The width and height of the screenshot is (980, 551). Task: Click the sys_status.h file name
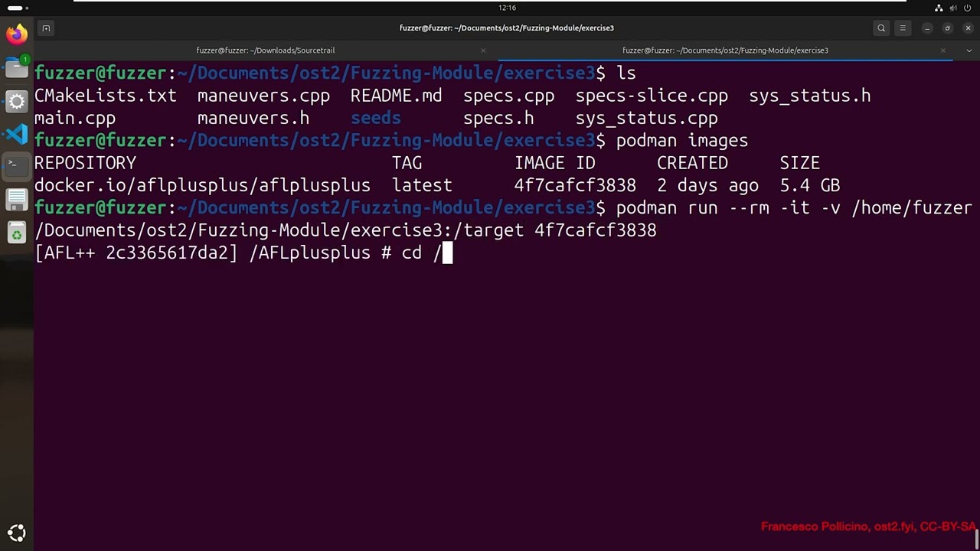pyautogui.click(x=810, y=96)
